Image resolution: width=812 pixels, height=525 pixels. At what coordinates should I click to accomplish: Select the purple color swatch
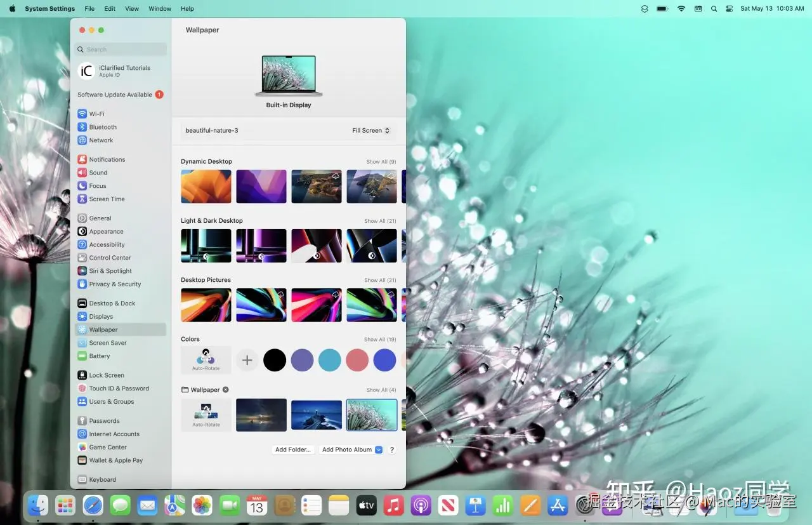302,360
